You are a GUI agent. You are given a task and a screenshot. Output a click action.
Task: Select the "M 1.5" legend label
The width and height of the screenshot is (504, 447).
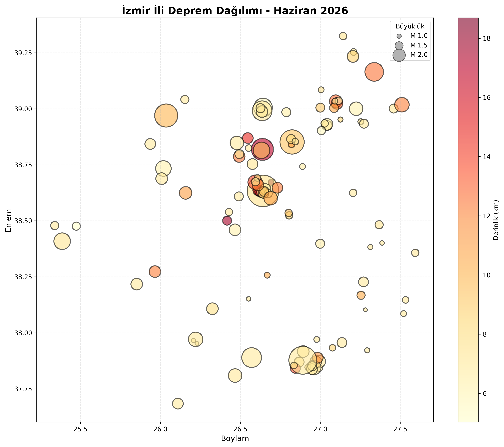coord(419,45)
